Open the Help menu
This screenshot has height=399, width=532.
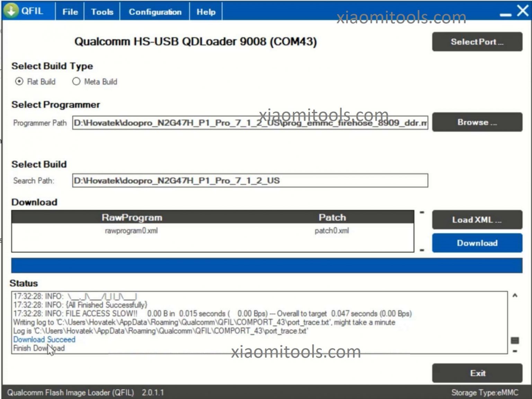click(206, 11)
